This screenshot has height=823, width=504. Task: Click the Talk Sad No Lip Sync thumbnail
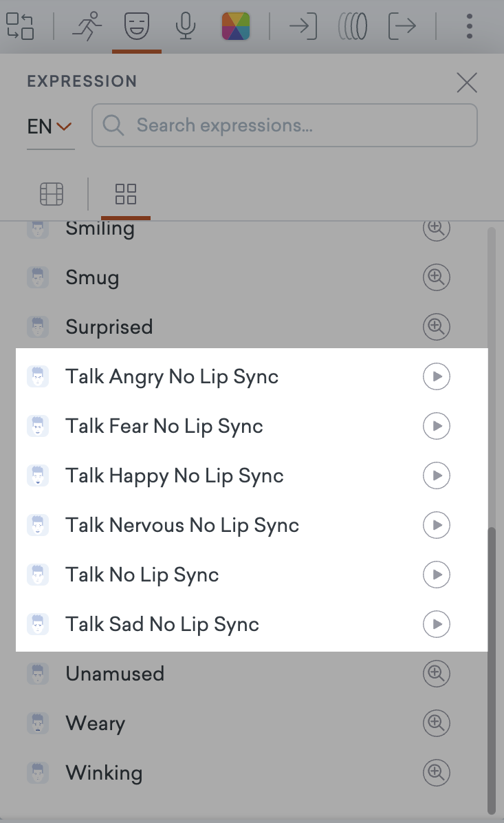pos(38,625)
